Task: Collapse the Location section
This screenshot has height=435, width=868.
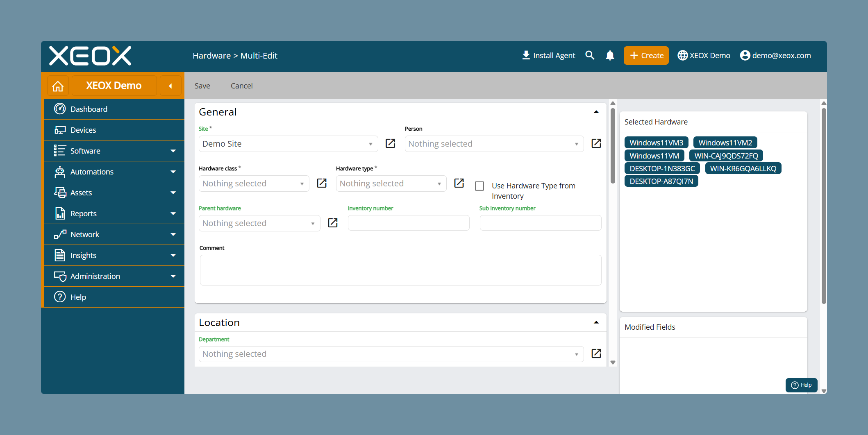Action: 596,322
